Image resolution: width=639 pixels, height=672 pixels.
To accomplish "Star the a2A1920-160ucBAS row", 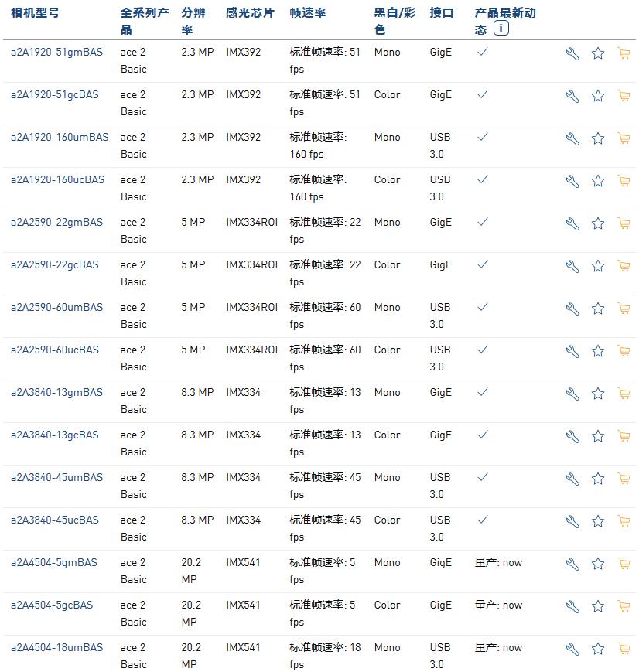I will coord(598,181).
